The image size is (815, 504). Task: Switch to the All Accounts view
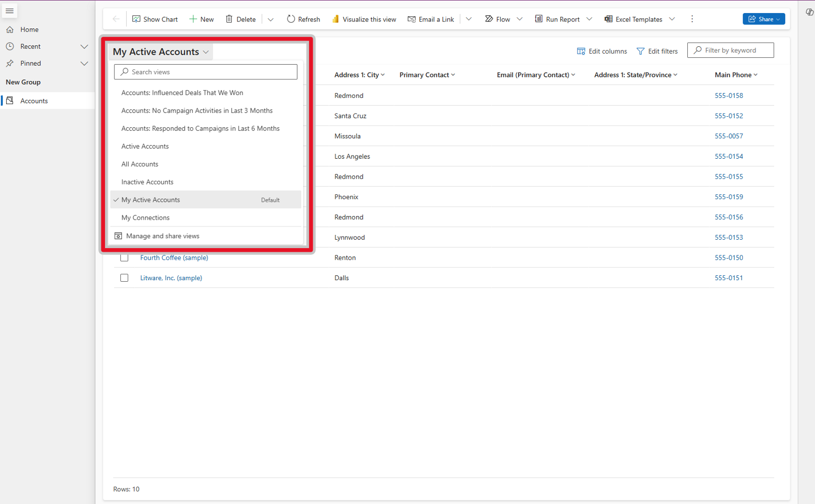206,164
